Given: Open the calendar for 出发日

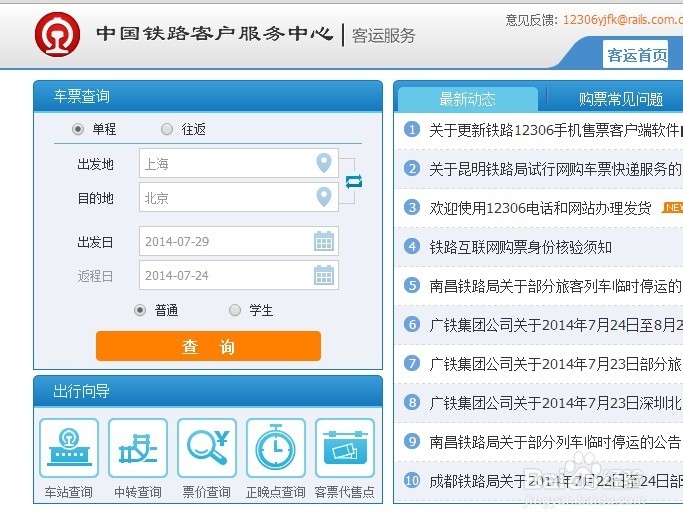Looking at the screenshot, I should (324, 241).
